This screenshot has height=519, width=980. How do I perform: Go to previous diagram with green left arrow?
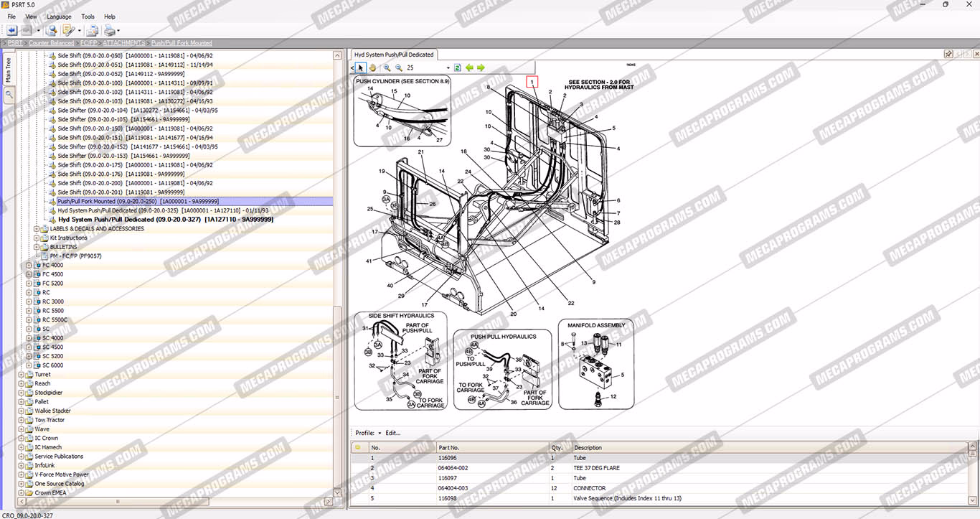tap(469, 67)
